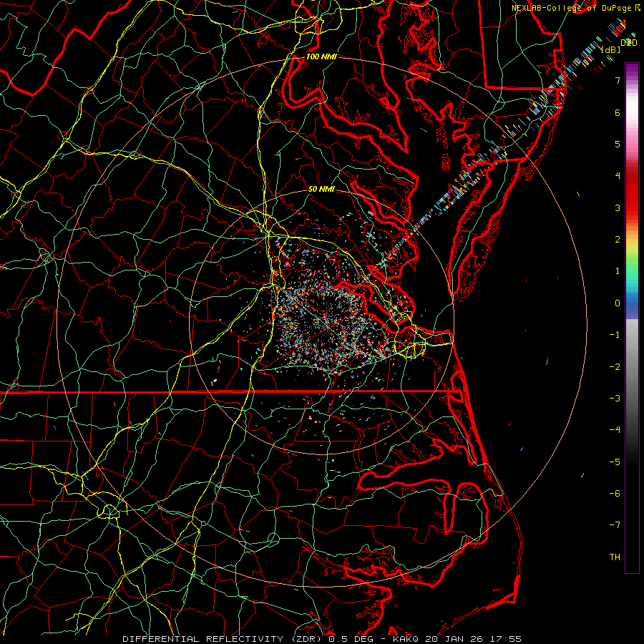Click the KAKQ radar station identifier
The width and height of the screenshot is (644, 644).
point(406,639)
